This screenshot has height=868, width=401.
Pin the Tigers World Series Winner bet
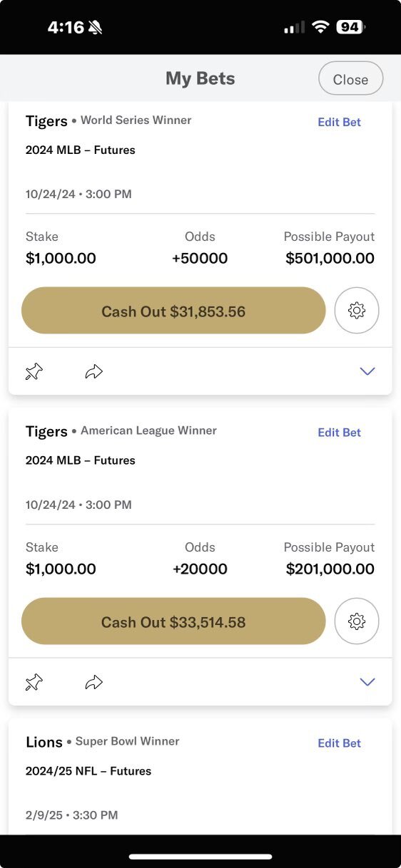(34, 371)
